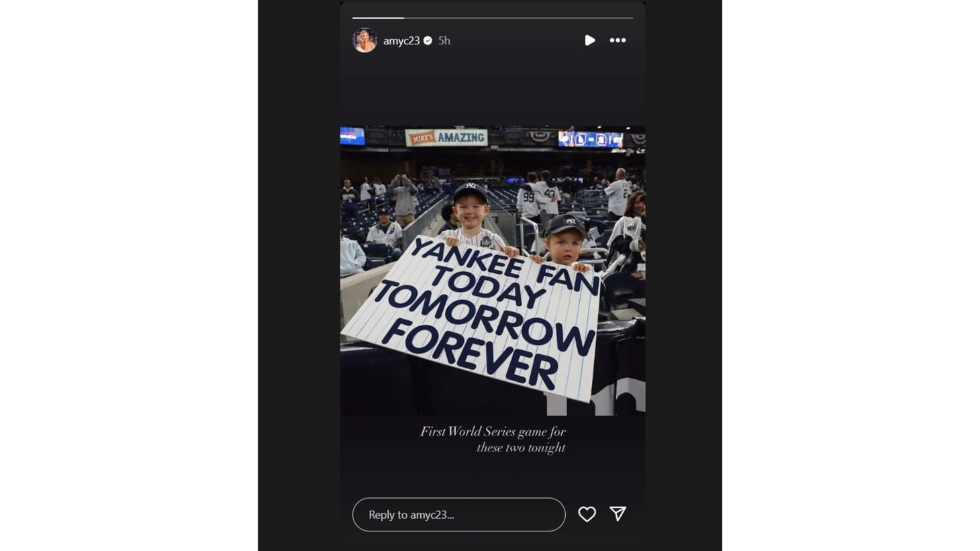Tap the Yankee Fan sign in photo
This screenshot has width=980, height=551.
coord(474,315)
